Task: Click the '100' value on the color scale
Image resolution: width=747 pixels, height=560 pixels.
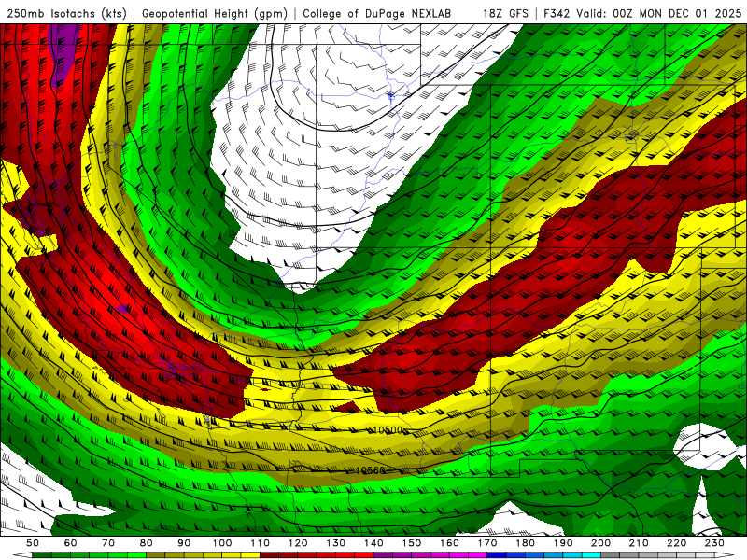Action: click(x=222, y=543)
